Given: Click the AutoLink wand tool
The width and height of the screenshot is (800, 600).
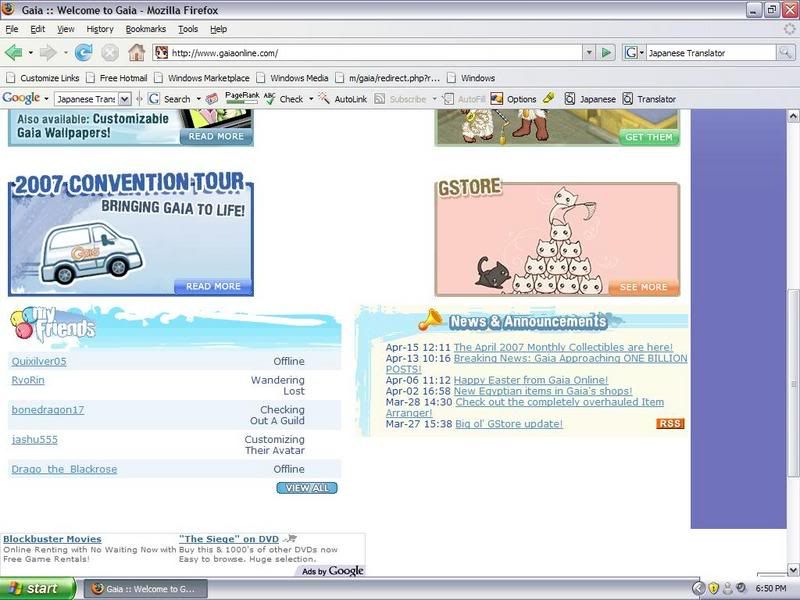Looking at the screenshot, I should 343,99.
